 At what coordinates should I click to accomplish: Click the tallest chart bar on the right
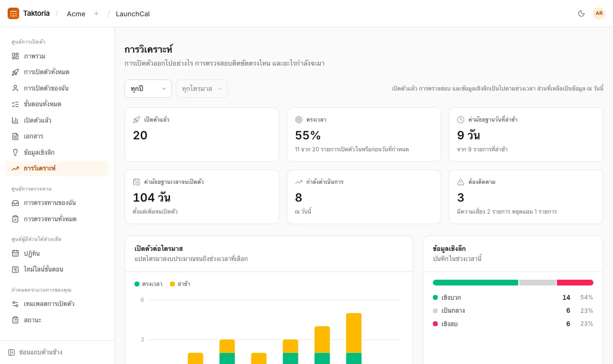tap(354, 339)
